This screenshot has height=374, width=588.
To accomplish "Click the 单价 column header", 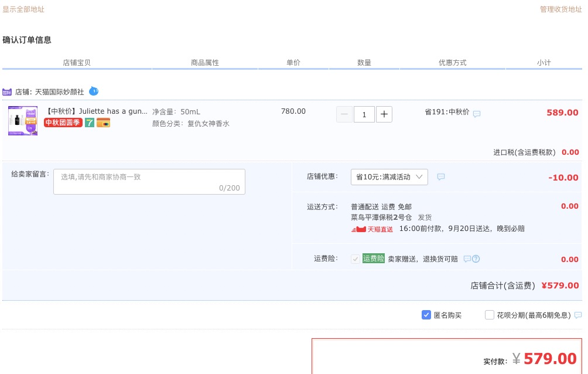I will [293, 63].
